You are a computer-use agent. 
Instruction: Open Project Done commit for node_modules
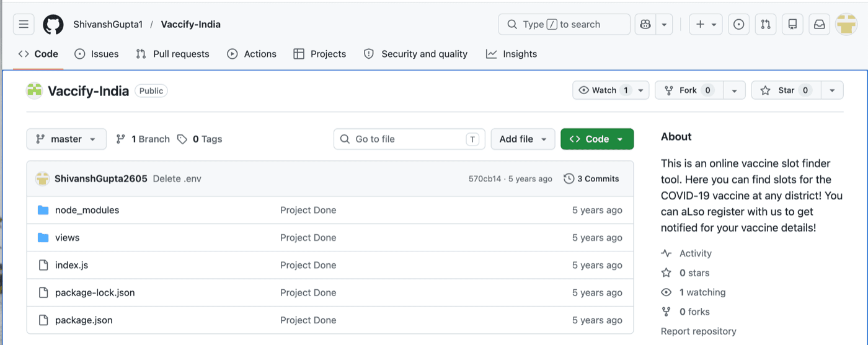(308, 210)
